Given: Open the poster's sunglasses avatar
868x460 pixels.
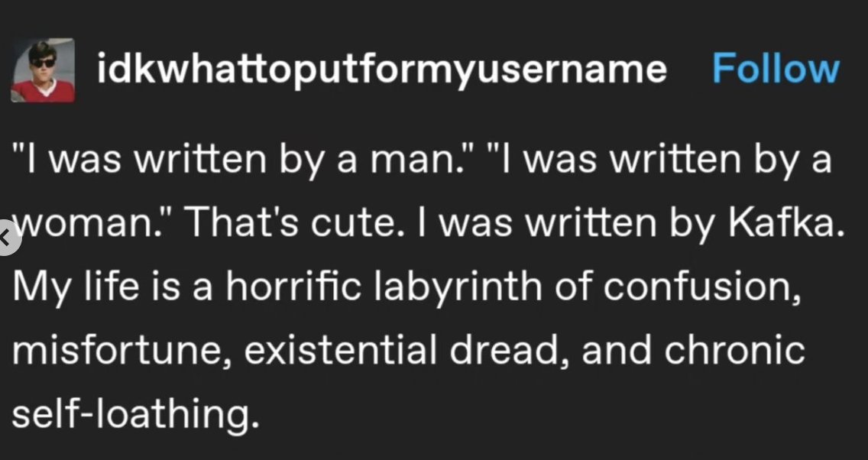Looking at the screenshot, I should 43,70.
